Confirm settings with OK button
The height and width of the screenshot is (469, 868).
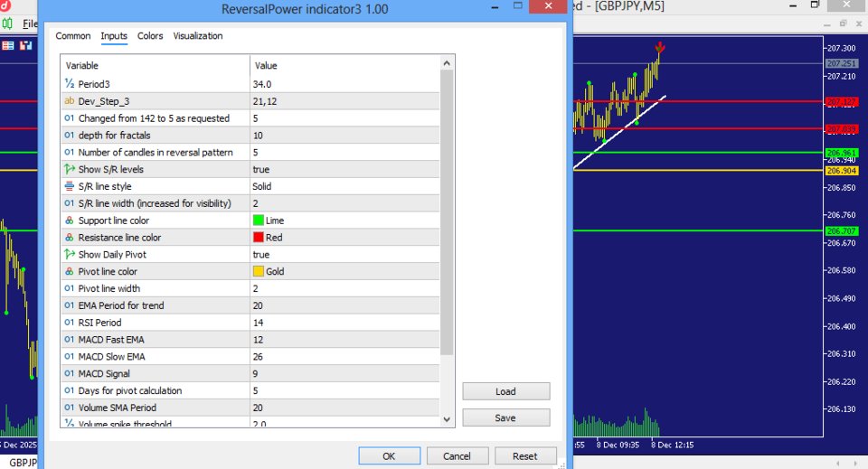pos(389,456)
